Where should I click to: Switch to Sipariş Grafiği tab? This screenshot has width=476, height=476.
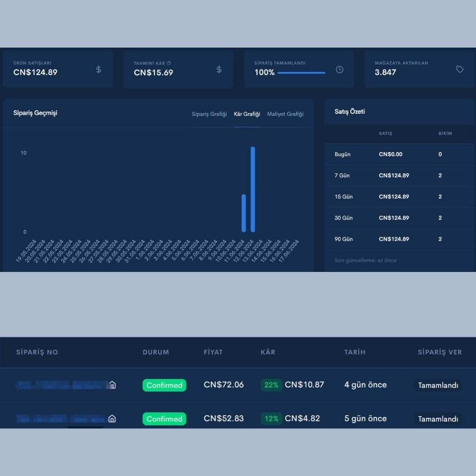coord(209,114)
